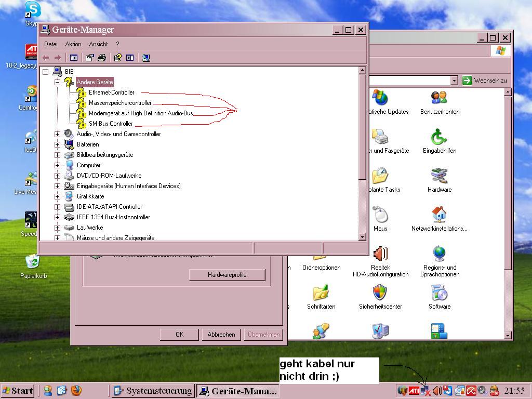Open the Ansicht menu
This screenshot has height=399, width=532.
pos(98,44)
